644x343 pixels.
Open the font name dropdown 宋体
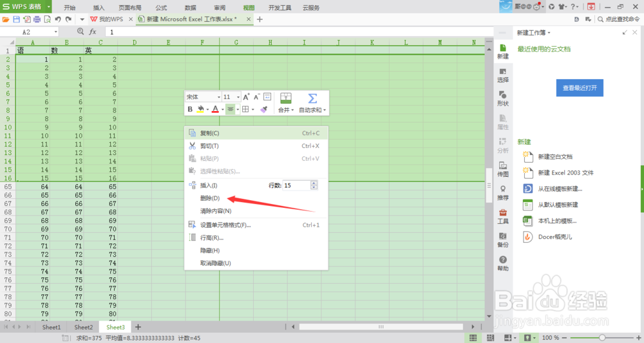click(218, 97)
